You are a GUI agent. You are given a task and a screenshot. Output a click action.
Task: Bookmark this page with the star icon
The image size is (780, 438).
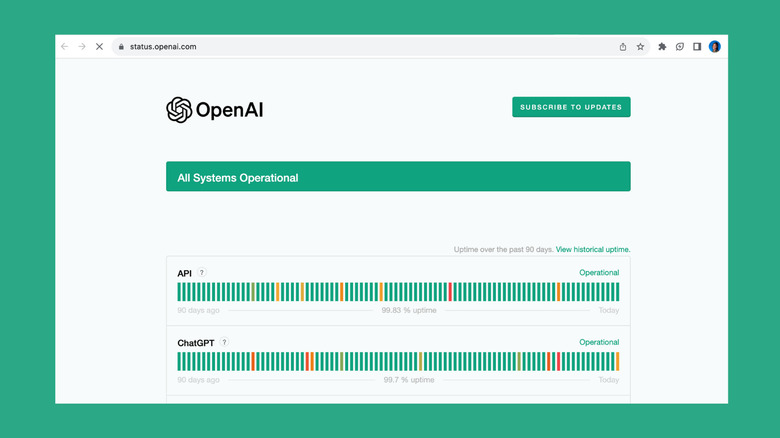click(640, 46)
